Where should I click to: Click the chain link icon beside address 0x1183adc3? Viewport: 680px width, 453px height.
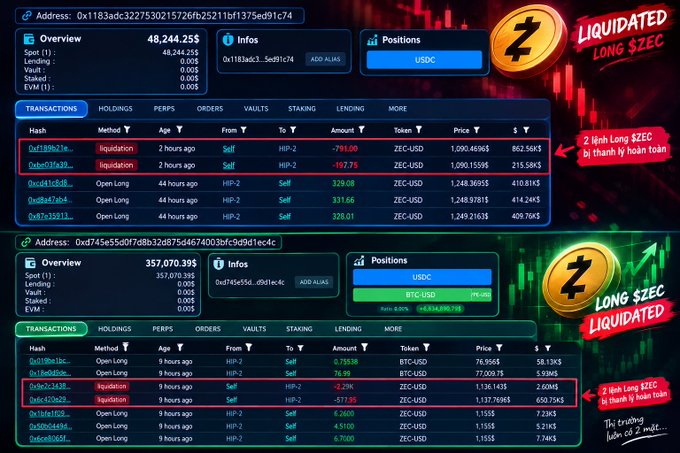pyautogui.click(x=27, y=16)
